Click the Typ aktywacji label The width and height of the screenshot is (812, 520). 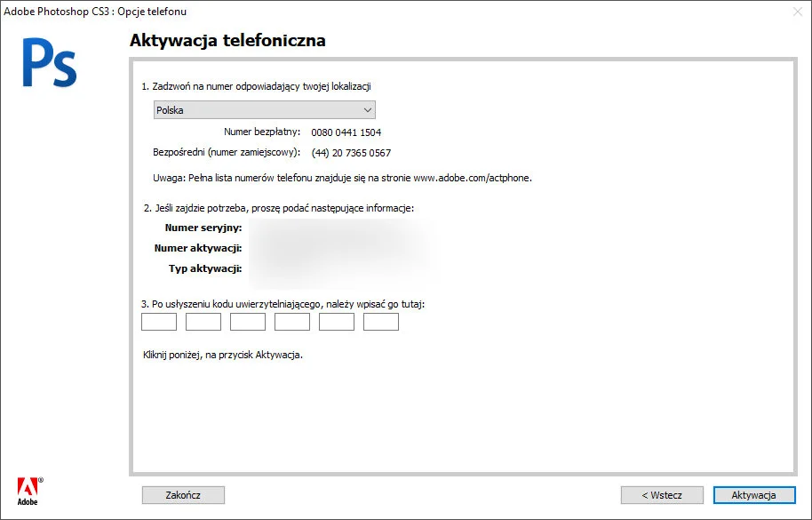coord(205,268)
